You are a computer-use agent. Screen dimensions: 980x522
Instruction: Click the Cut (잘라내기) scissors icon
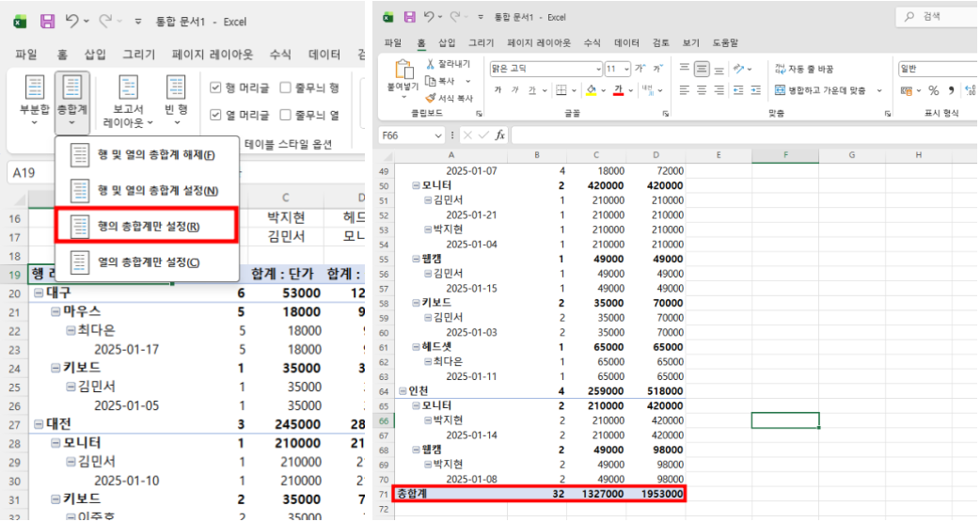click(x=432, y=64)
